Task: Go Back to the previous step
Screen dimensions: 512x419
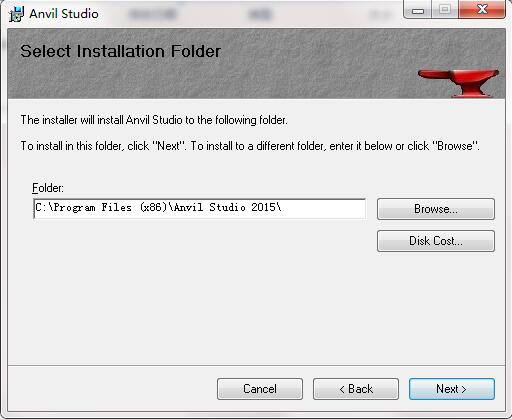Action: [x=356, y=389]
